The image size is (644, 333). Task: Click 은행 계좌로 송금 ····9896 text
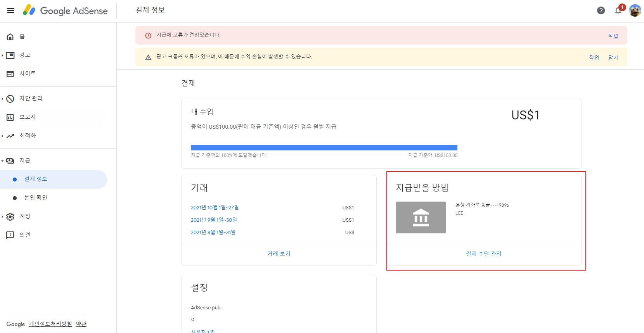(x=482, y=205)
